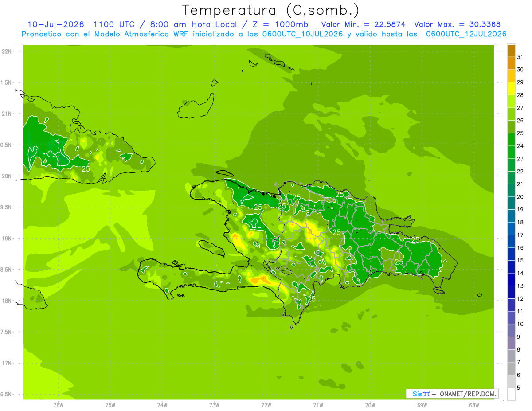Select the "17N" latitude axis label
This screenshot has width=532, height=411.
pos(6,363)
